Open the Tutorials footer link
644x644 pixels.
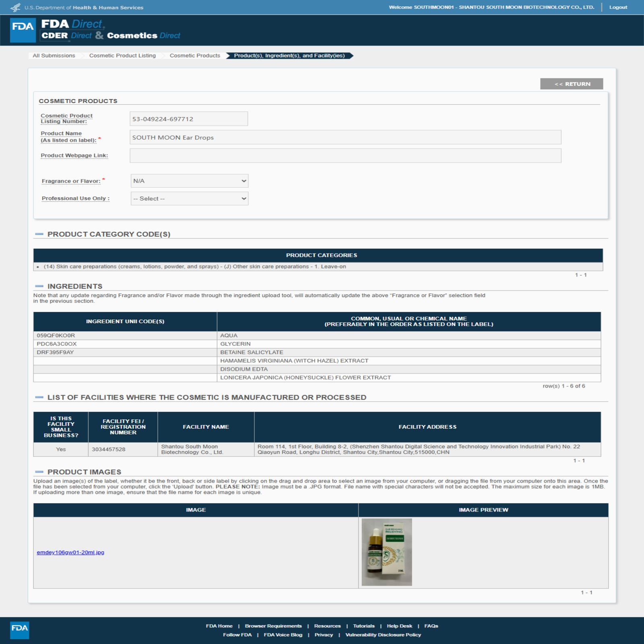click(x=364, y=626)
